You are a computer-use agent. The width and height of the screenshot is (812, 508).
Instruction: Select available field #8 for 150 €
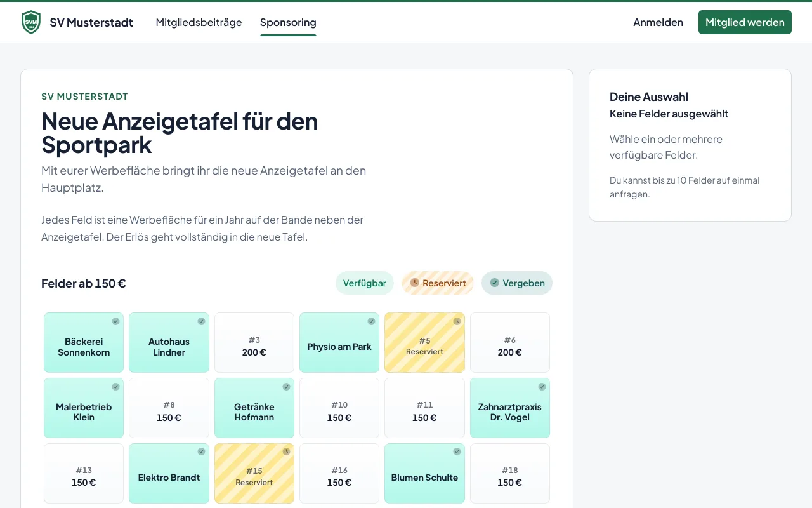pos(169,408)
